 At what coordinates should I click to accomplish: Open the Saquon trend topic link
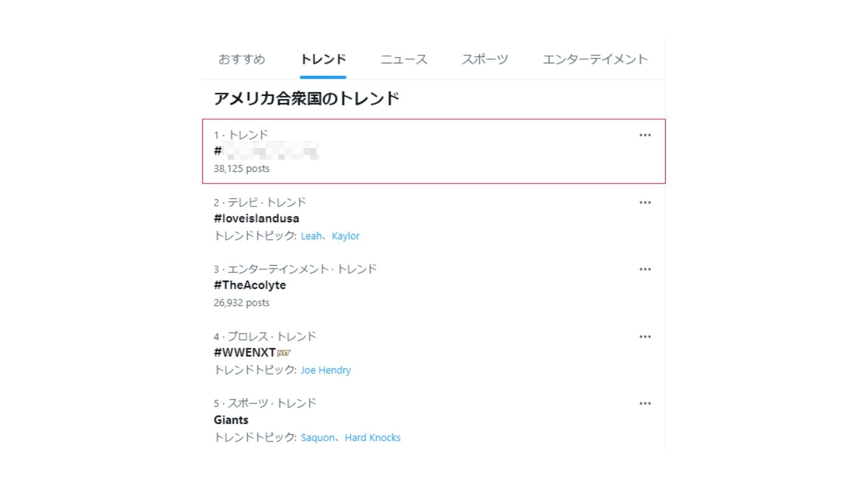317,437
